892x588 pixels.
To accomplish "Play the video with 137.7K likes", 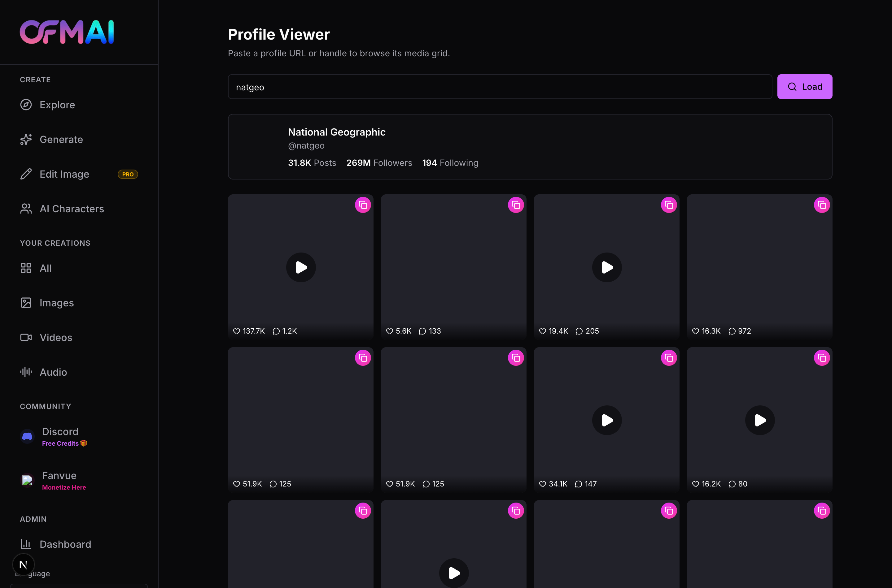I will [301, 267].
